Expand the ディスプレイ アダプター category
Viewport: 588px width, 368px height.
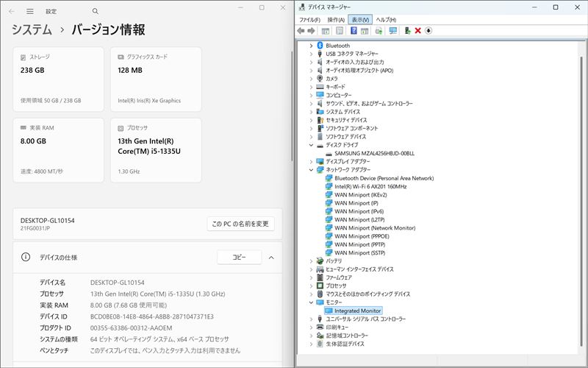(311, 161)
